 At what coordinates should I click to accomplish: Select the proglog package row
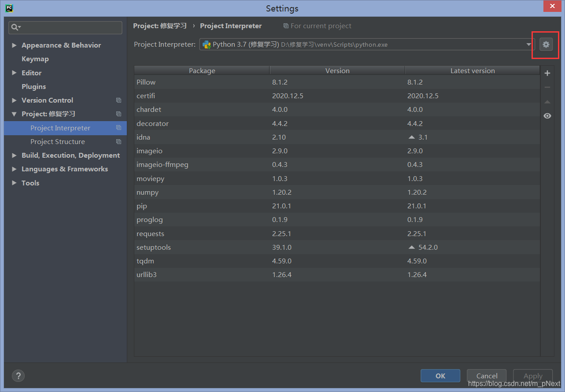(337, 220)
